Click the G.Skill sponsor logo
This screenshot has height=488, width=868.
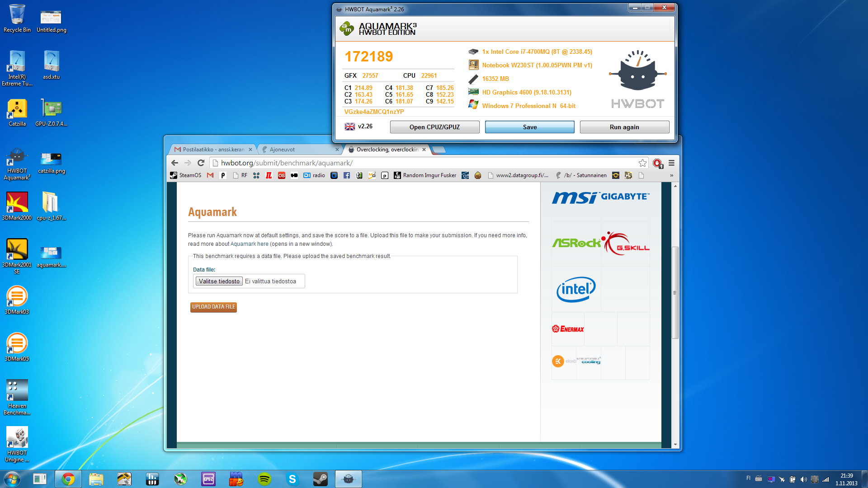[627, 243]
